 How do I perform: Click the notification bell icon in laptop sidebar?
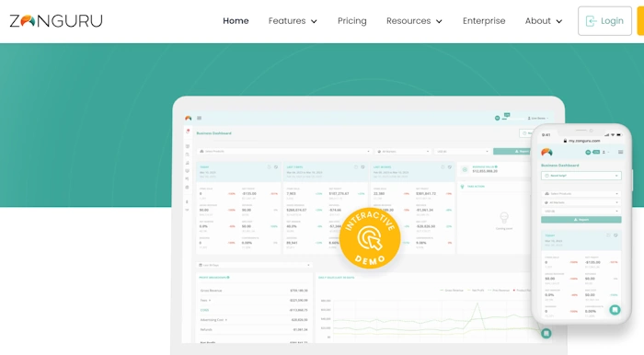pyautogui.click(x=188, y=132)
